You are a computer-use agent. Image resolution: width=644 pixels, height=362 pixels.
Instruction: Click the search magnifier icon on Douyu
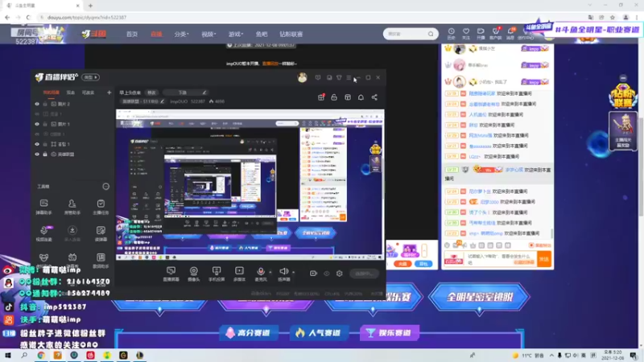click(x=431, y=34)
